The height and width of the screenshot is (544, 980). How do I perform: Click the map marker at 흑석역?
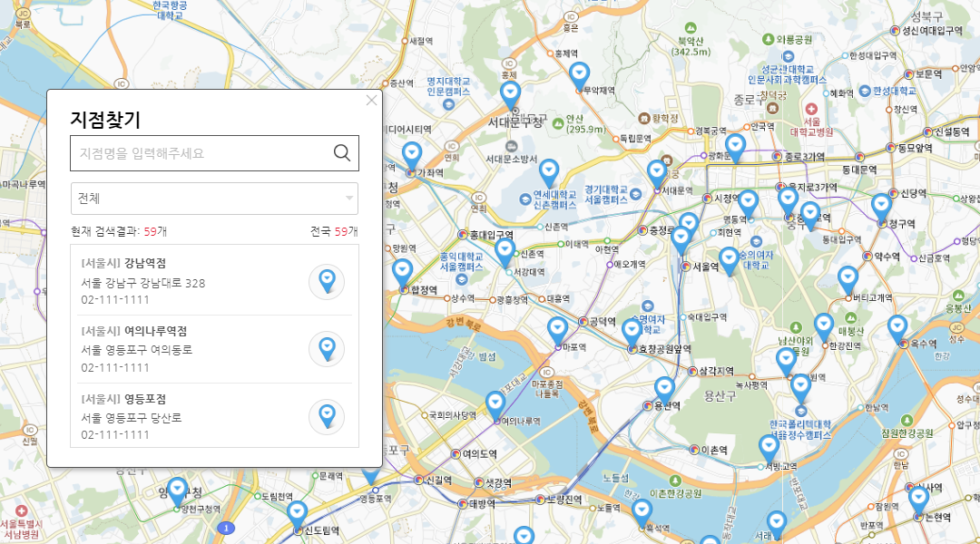(x=642, y=513)
